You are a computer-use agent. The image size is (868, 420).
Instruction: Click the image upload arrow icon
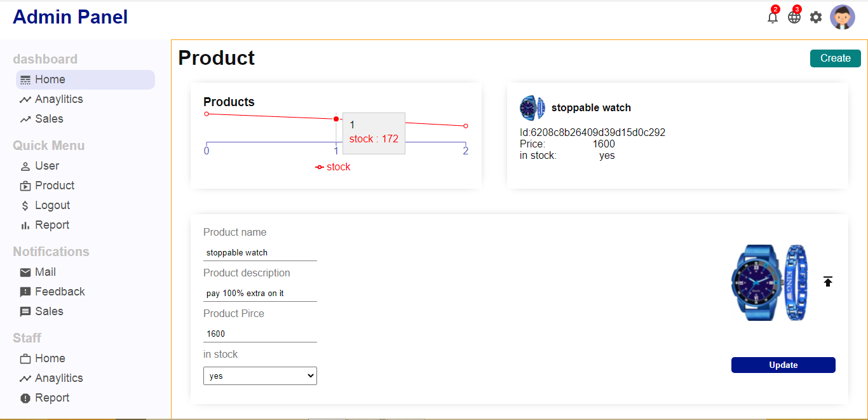tap(828, 281)
